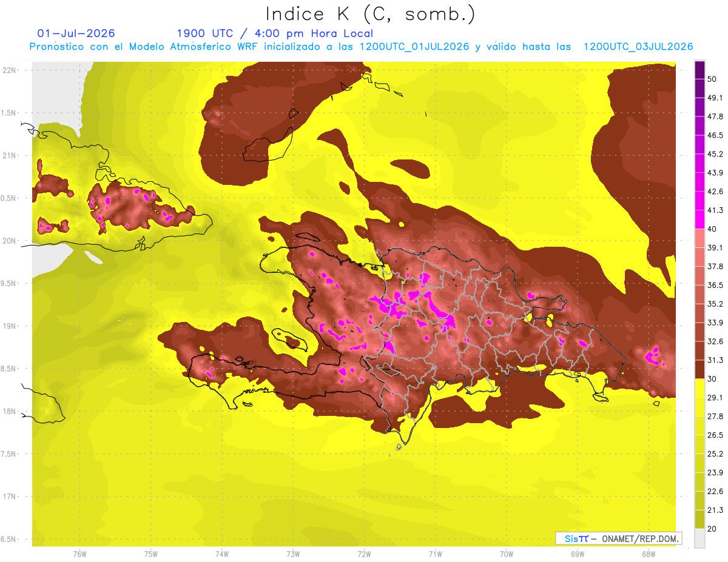
Task: Click the date label '01-Jul-2026'
Action: pyautogui.click(x=76, y=33)
